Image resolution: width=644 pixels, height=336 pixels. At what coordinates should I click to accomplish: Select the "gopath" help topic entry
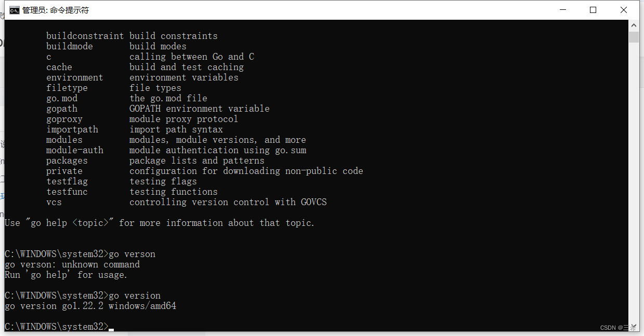coord(61,109)
